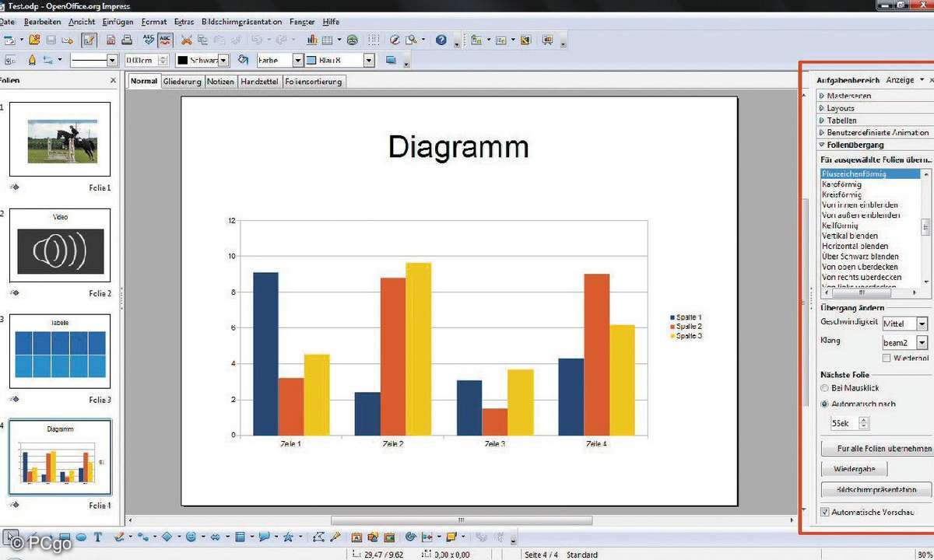
Task: Expand the Benutzerdefinierte Animation section
Action: click(x=878, y=133)
